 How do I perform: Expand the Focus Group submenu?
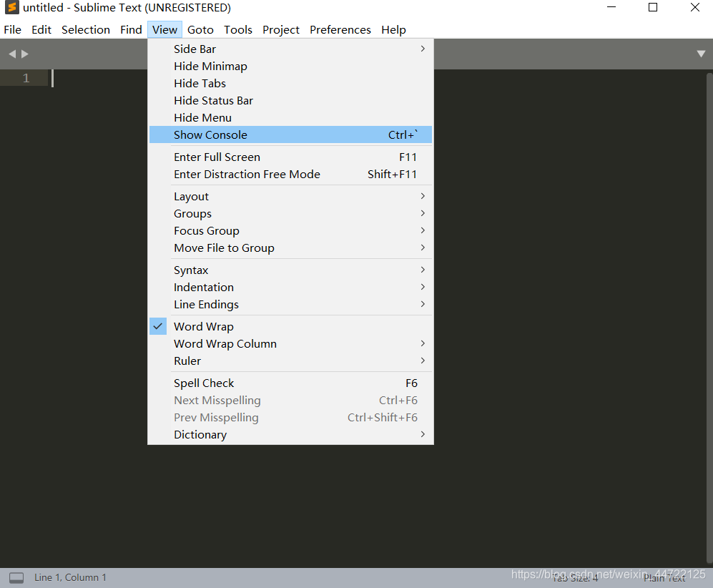[x=290, y=230]
